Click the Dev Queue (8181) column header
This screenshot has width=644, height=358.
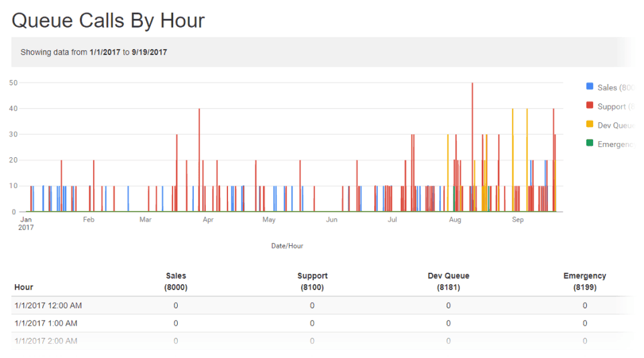449,281
